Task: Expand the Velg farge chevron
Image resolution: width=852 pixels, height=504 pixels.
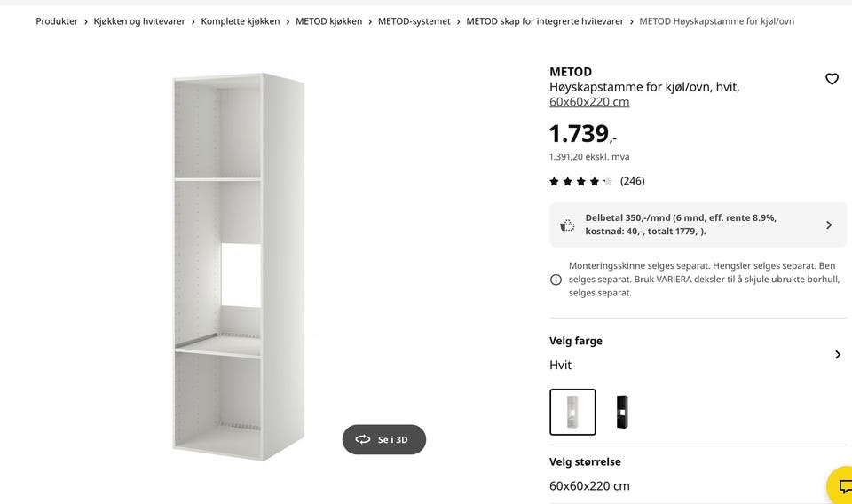Action: pos(837,355)
